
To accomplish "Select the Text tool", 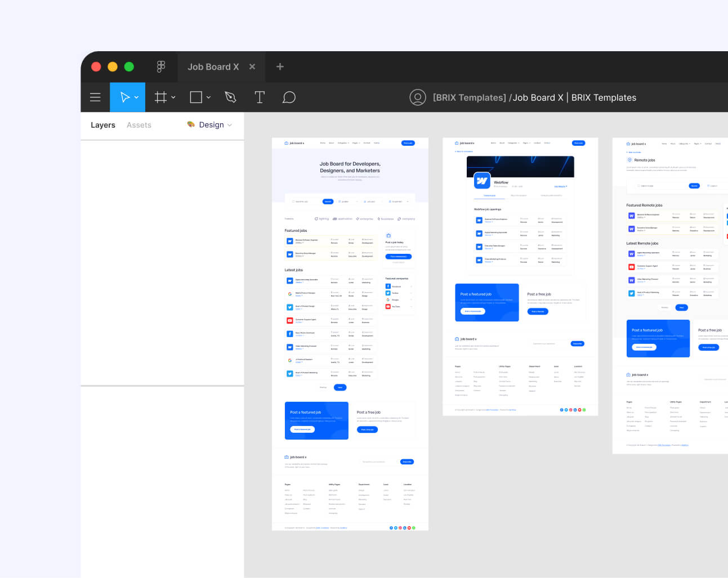I will 260,97.
